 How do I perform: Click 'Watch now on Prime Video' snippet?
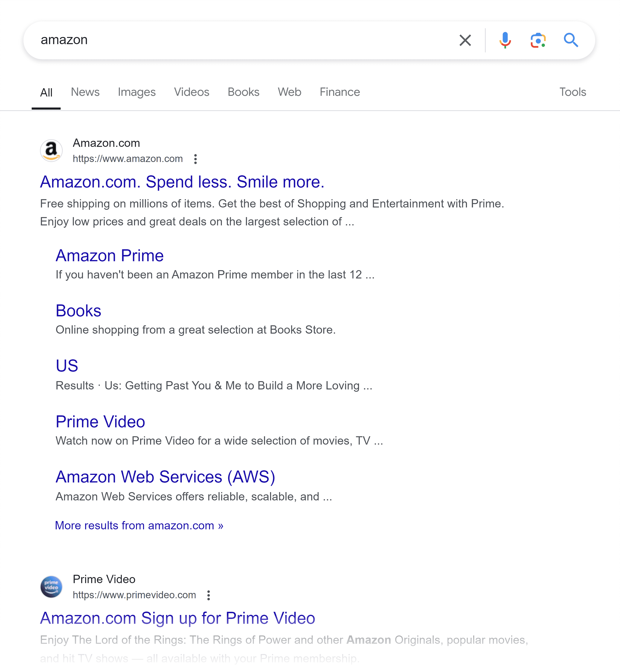pyautogui.click(x=219, y=441)
